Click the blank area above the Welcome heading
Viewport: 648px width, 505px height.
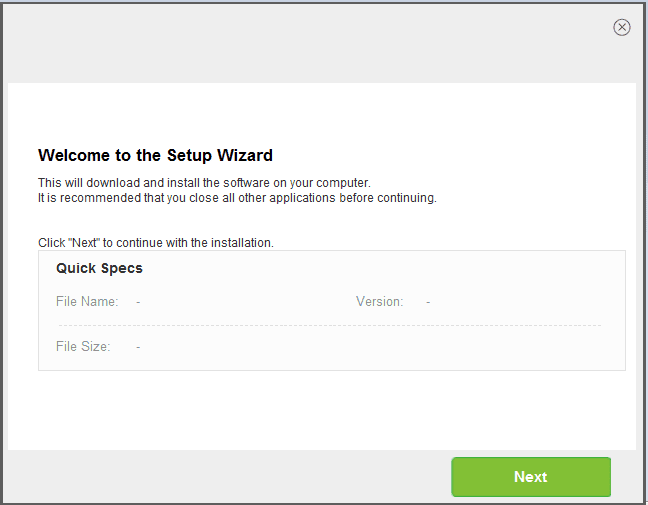click(x=320, y=115)
